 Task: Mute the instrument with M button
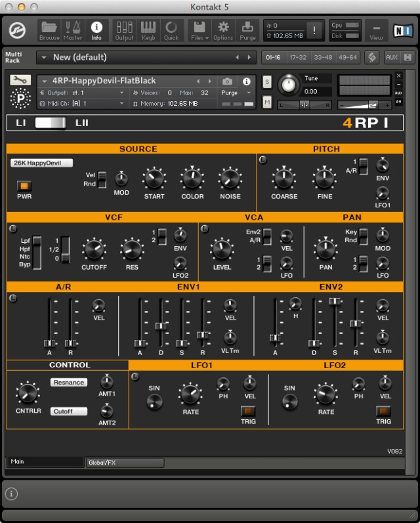267,102
